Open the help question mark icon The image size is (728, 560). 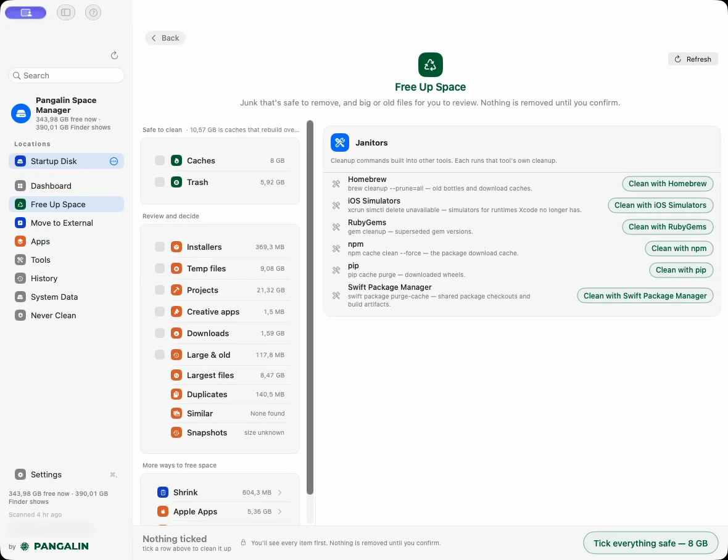click(x=93, y=12)
